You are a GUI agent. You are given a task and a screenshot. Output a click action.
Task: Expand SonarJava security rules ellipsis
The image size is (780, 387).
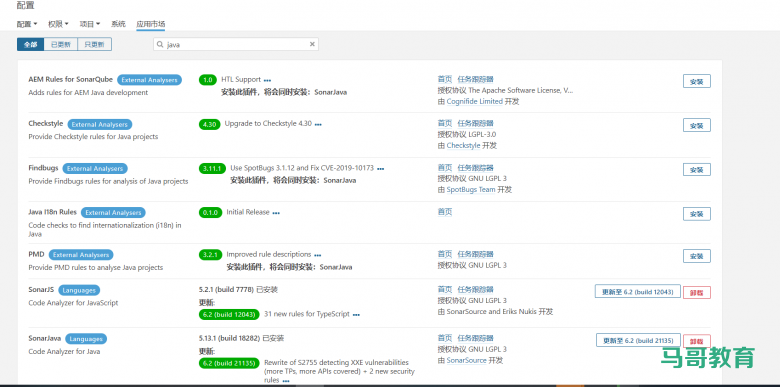tap(286, 381)
